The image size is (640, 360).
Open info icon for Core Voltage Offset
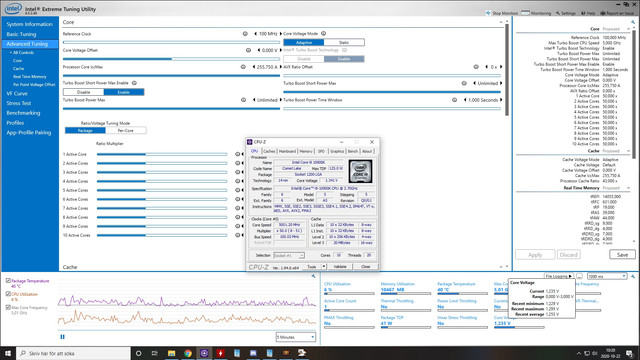[x=248, y=50]
